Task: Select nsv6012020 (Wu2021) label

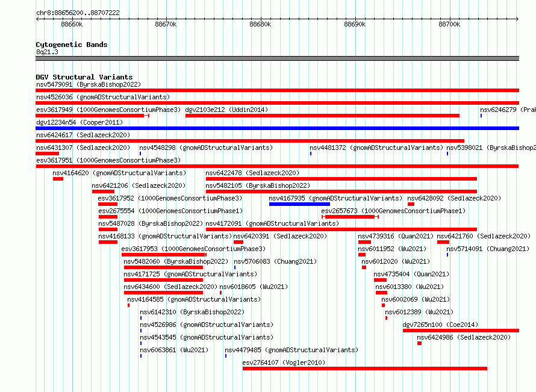Action: click(x=396, y=261)
